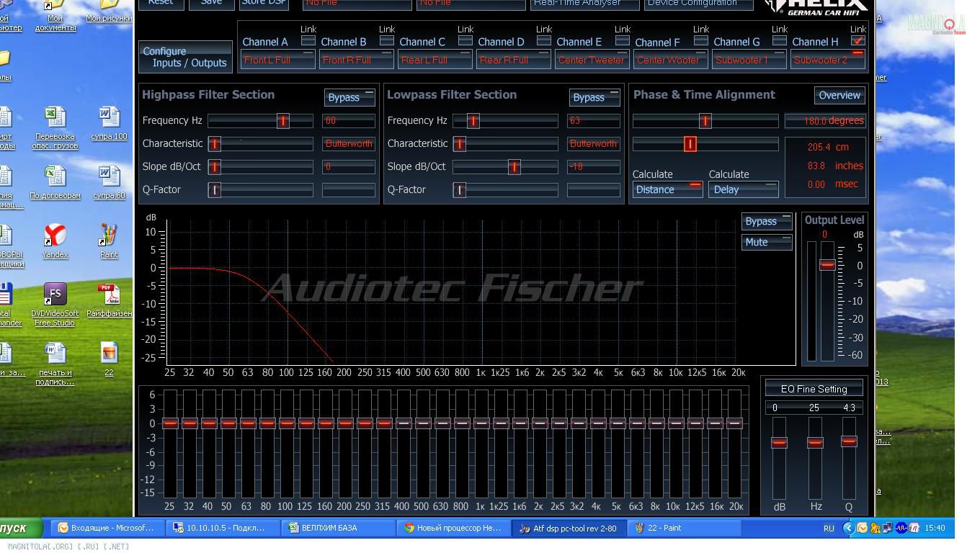The width and height of the screenshot is (980, 553).
Task: Select Channel H 'Subwoofer 2' selector
Action: pyautogui.click(x=828, y=60)
